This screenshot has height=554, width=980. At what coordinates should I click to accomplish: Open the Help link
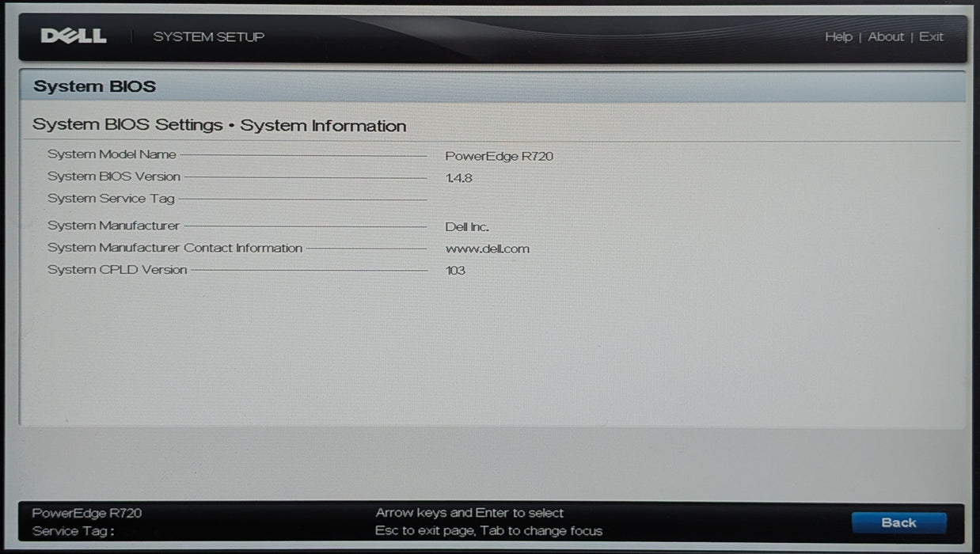pos(838,36)
